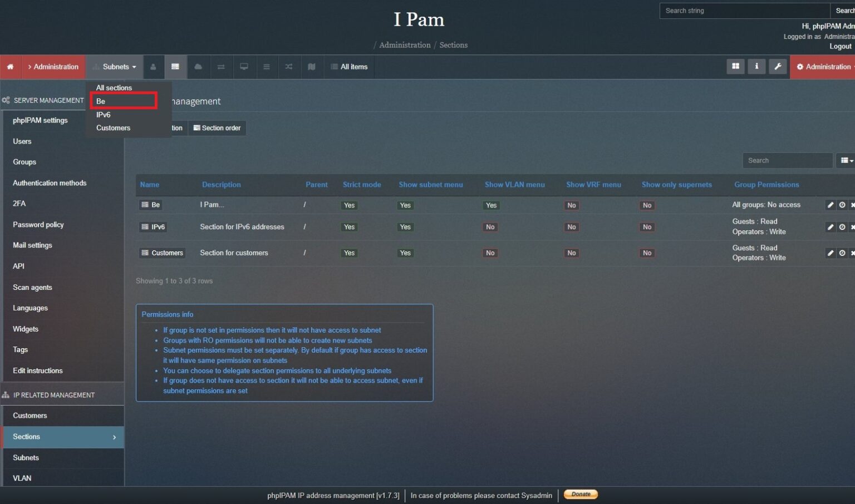Open the Devices monitor icon
Screen dimensions: 855x504
[244, 67]
